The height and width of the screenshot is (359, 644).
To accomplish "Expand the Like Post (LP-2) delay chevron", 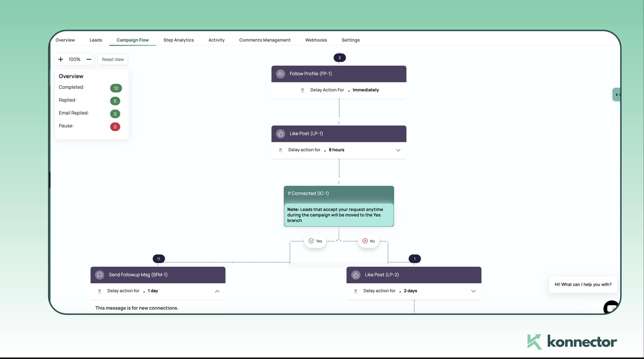I will (473, 291).
